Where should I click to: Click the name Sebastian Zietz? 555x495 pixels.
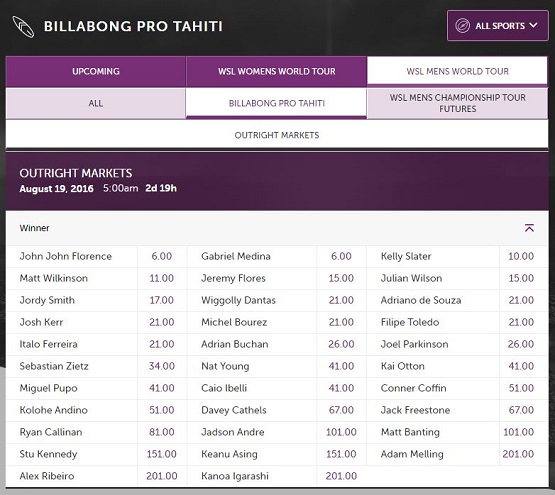54,366
